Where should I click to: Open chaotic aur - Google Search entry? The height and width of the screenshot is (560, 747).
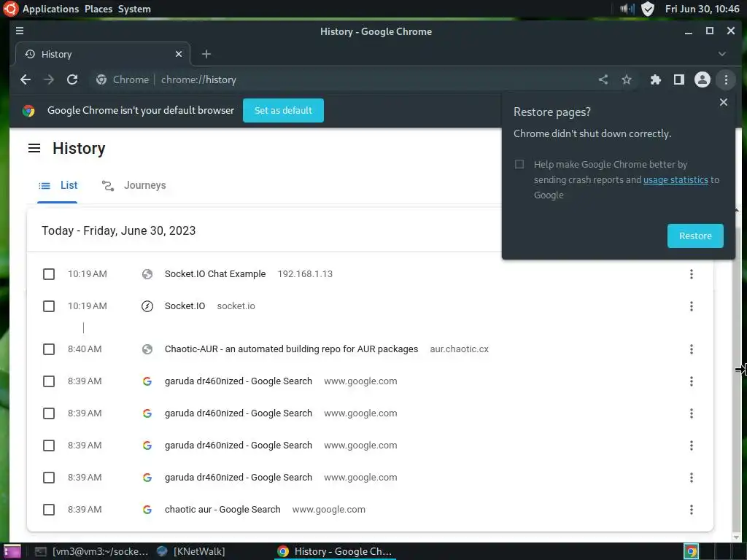[x=222, y=510]
